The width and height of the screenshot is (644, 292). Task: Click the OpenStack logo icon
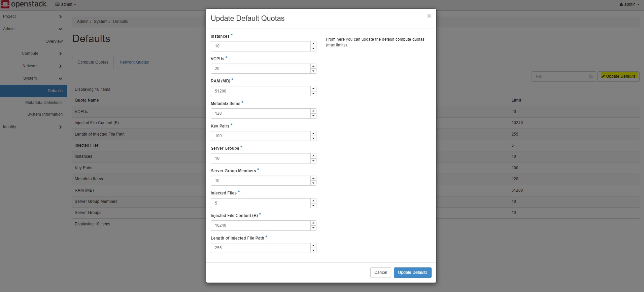click(x=5, y=4)
